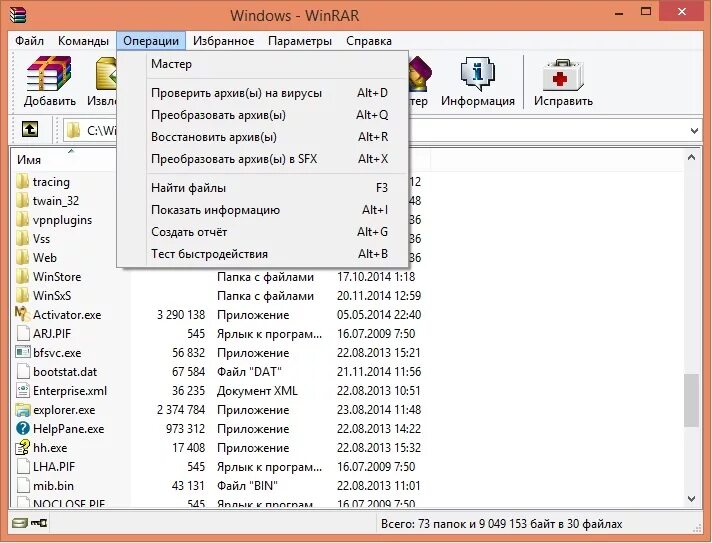The width and height of the screenshot is (712, 543).
Task: Select the bootstat.dat file name
Action: tap(65, 372)
